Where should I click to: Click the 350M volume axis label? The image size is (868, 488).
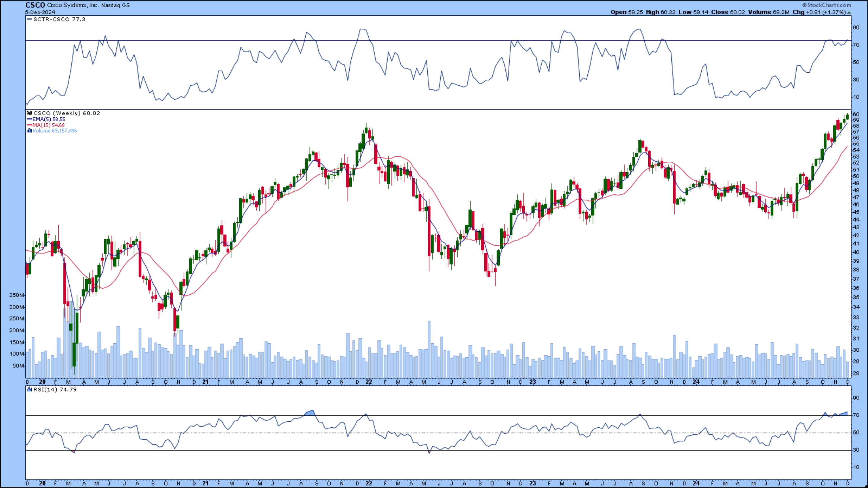coord(17,295)
